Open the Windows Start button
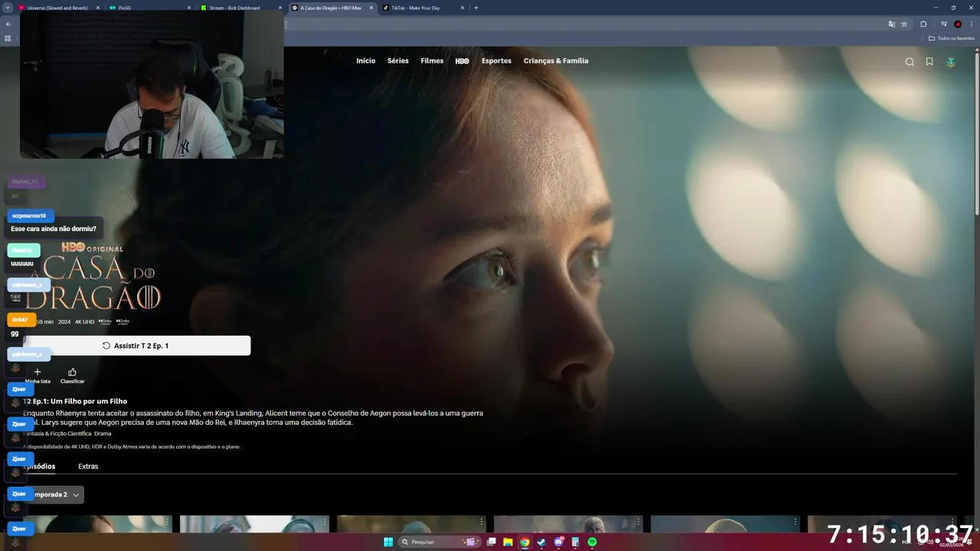 [x=388, y=542]
